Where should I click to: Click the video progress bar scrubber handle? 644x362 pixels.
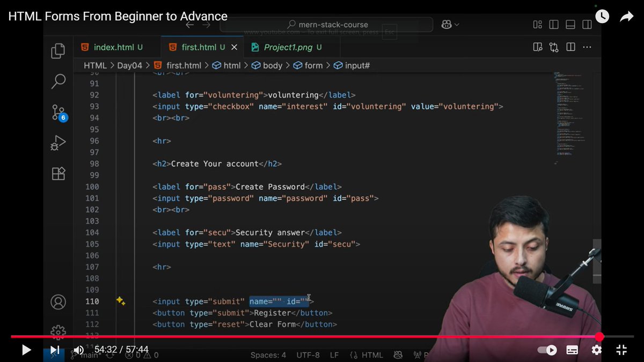599,337
